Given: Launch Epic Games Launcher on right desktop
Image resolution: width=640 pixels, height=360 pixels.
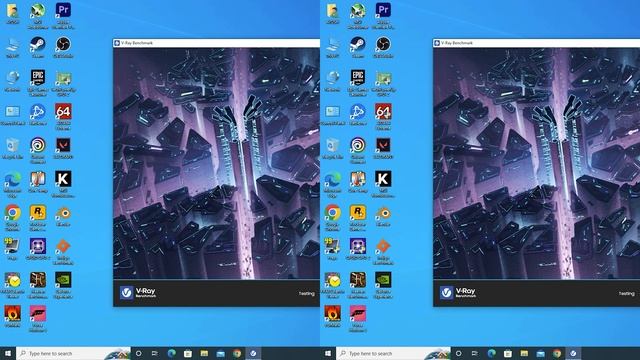Looking at the screenshot, I should tap(358, 77).
